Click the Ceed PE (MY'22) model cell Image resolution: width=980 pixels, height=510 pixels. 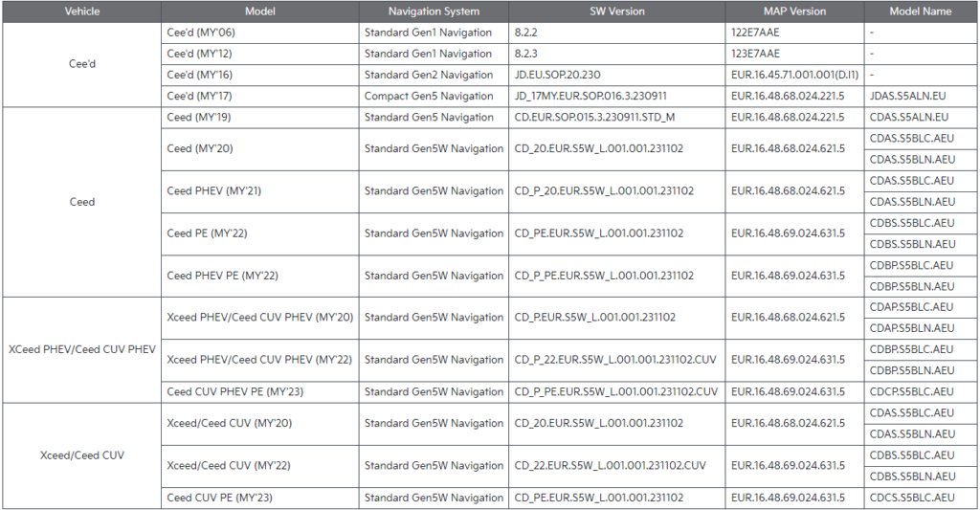260,233
